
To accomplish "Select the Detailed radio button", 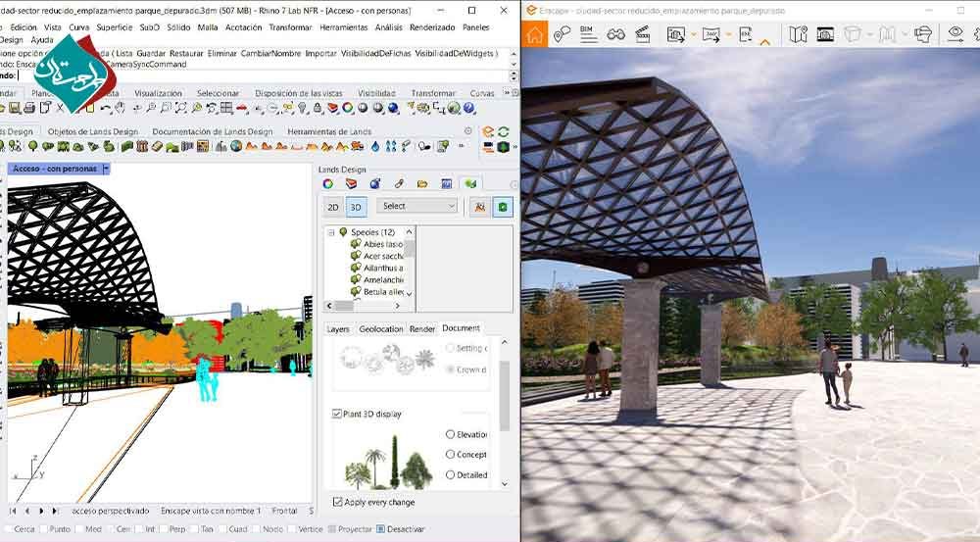I will click(x=450, y=475).
